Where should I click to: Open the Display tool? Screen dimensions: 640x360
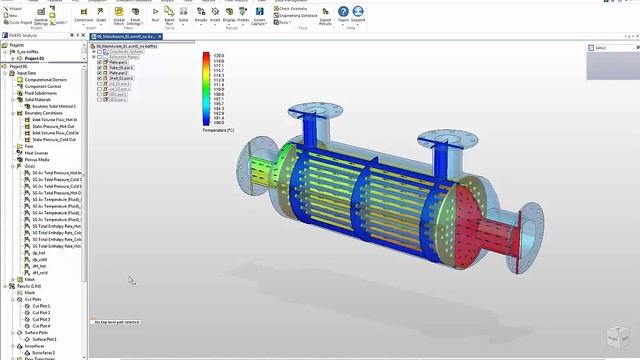tap(229, 15)
